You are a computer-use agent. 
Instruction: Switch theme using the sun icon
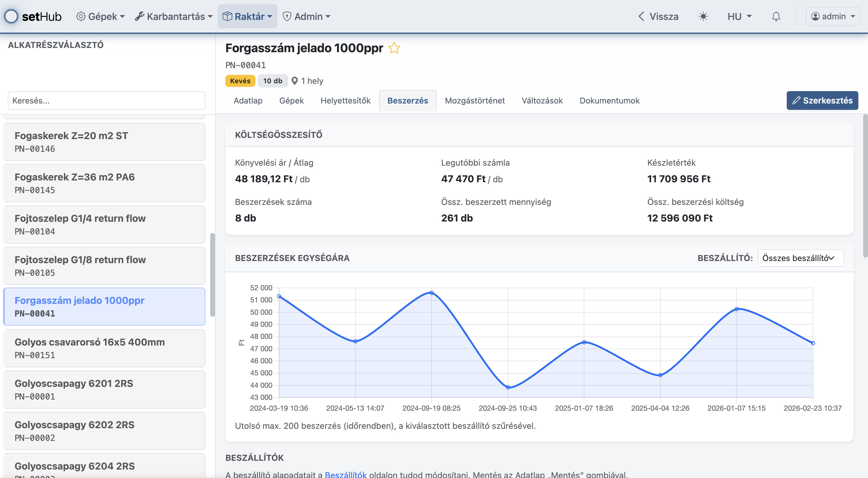pos(703,16)
